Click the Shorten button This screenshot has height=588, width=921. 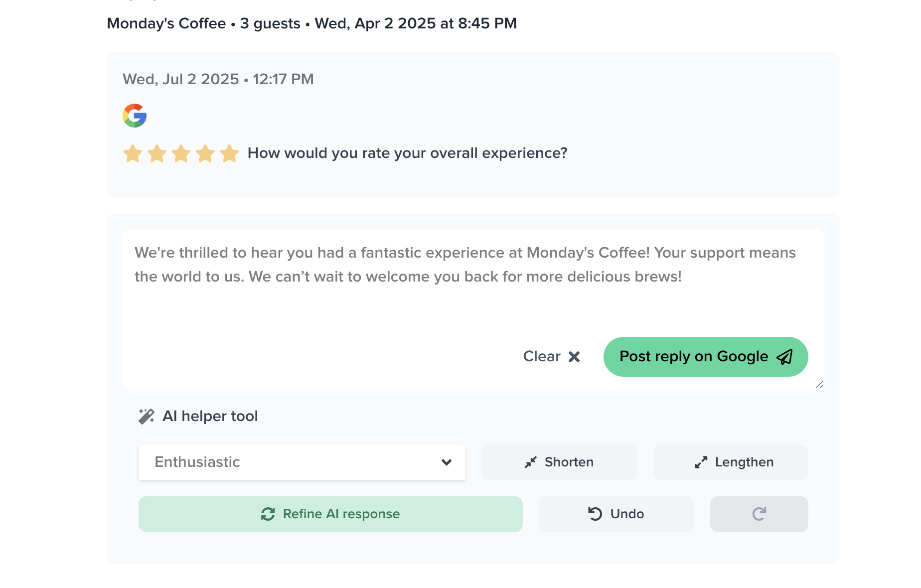559,462
